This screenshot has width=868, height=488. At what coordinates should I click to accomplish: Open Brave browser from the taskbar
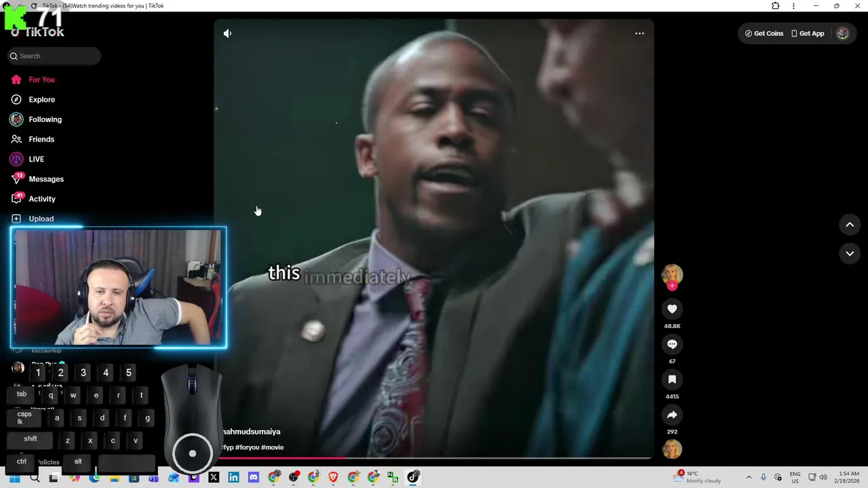[333, 478]
